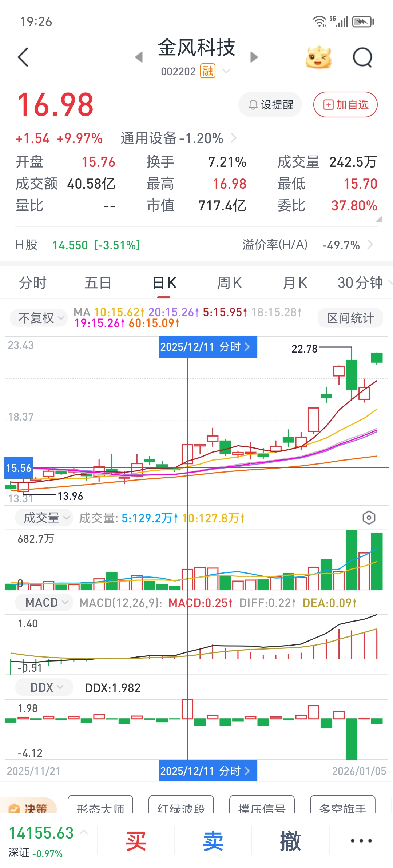Open the search magnifier icon

point(363,57)
